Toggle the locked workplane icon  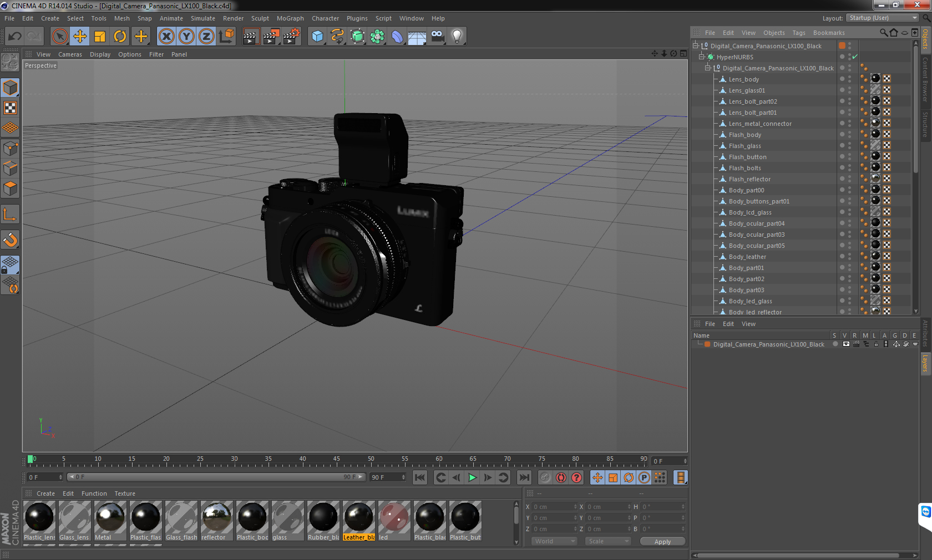coord(10,265)
